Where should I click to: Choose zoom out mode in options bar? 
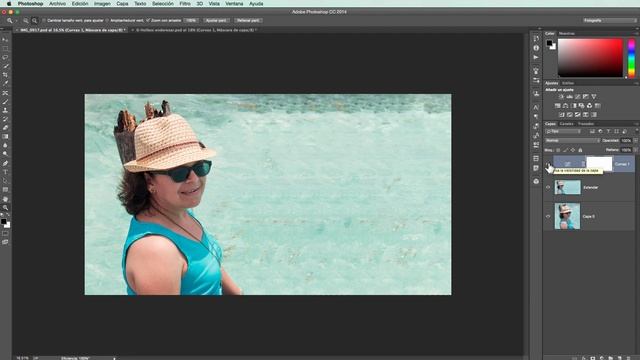(x=35, y=20)
